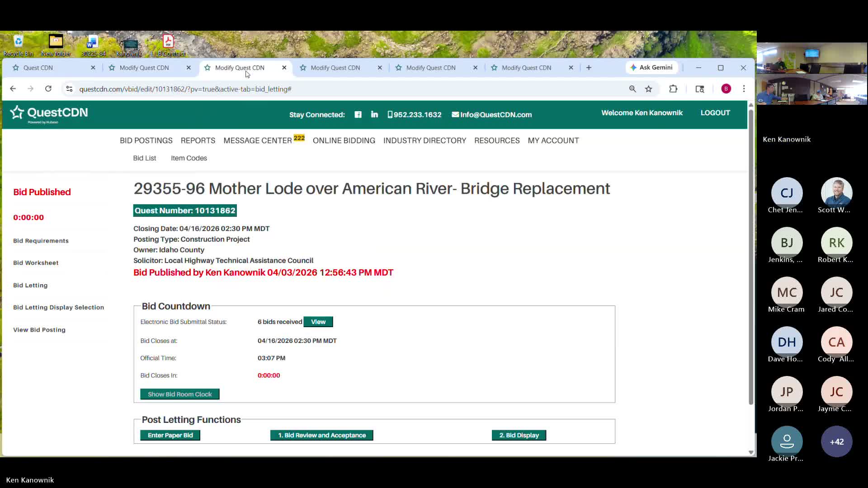Open MY ACCOUNT menu
The width and height of the screenshot is (868, 488).
(x=553, y=141)
